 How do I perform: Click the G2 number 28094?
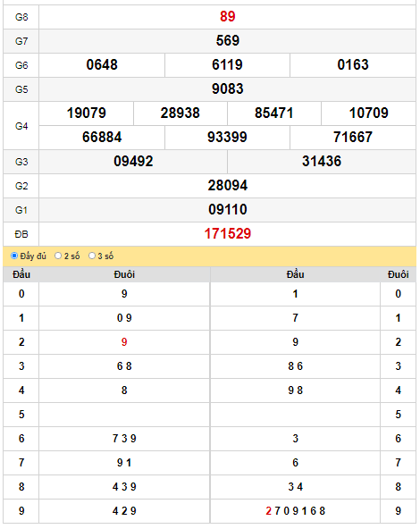click(x=228, y=186)
